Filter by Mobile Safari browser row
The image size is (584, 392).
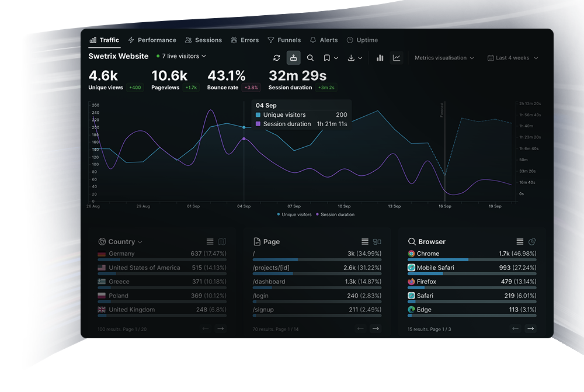tap(472, 269)
